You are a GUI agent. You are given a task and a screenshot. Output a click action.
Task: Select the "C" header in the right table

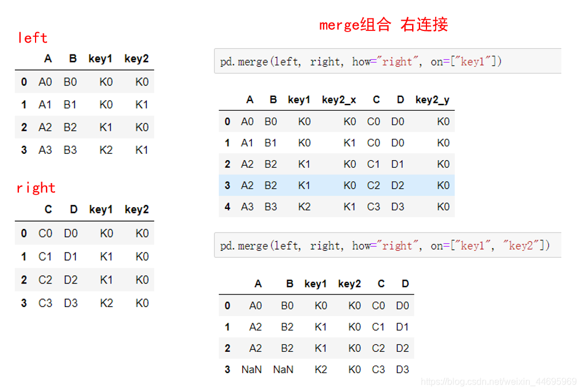[48, 209]
